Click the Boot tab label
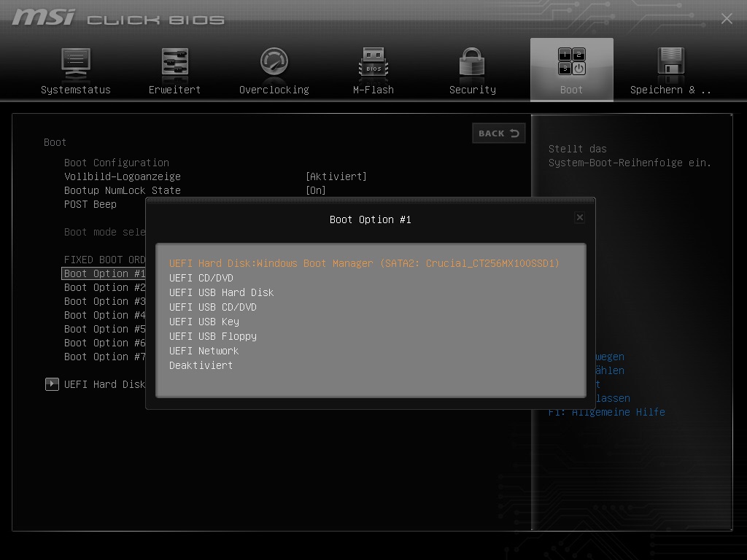The height and width of the screenshot is (560, 747). coord(572,90)
